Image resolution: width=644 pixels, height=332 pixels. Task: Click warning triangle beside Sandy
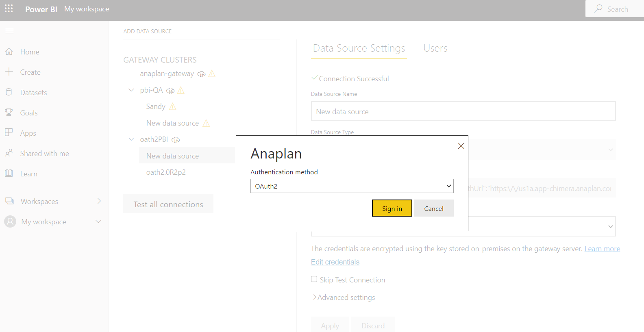pyautogui.click(x=173, y=106)
